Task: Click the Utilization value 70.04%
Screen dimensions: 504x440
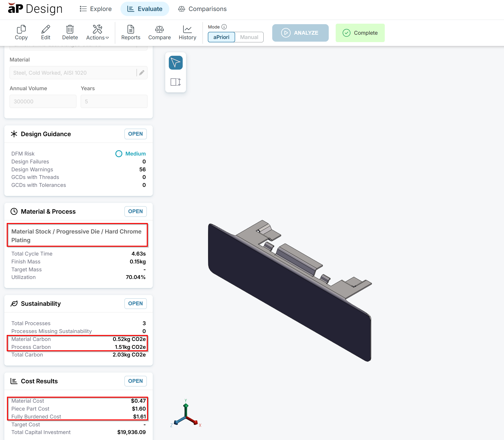Action: click(x=136, y=277)
